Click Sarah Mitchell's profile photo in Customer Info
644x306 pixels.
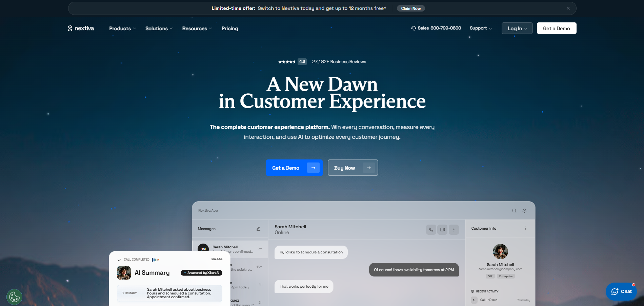(x=500, y=251)
